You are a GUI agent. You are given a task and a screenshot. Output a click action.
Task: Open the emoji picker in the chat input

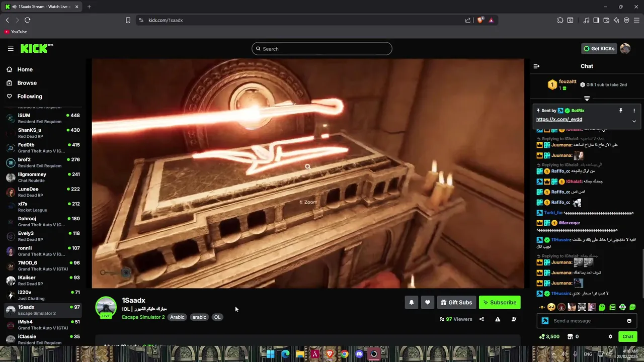[x=629, y=321]
